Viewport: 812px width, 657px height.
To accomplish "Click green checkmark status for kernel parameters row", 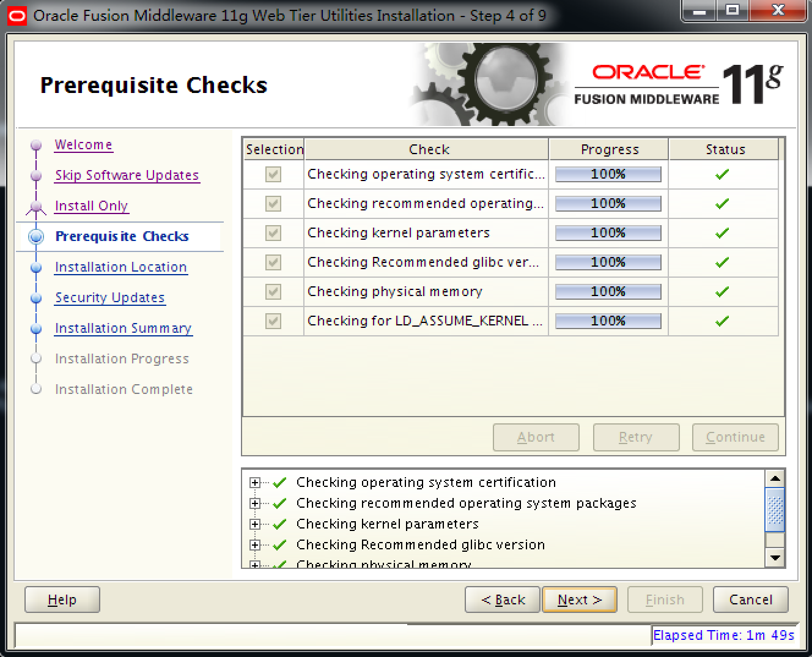I will coord(722,233).
